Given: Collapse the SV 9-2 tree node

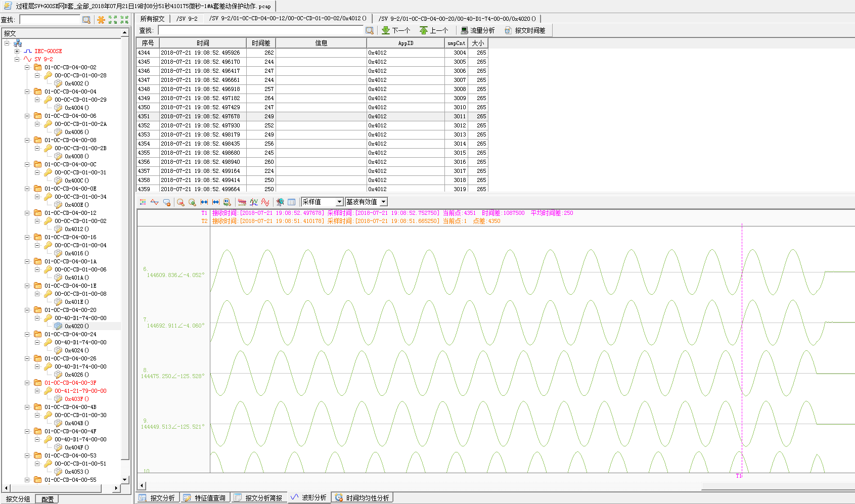Looking at the screenshot, I should click(x=17, y=59).
